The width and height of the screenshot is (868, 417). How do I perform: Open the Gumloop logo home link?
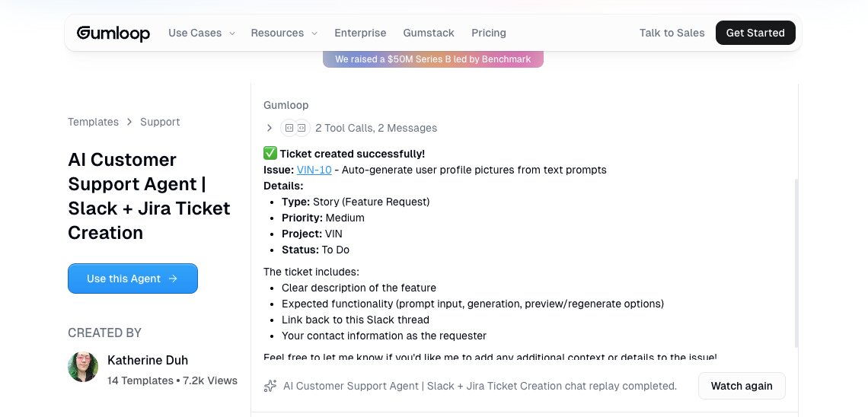(113, 33)
